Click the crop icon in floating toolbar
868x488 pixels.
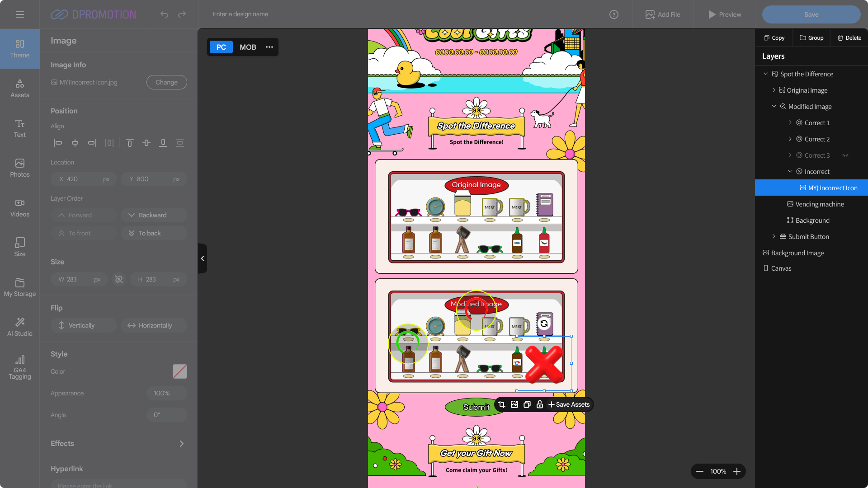pos(502,404)
